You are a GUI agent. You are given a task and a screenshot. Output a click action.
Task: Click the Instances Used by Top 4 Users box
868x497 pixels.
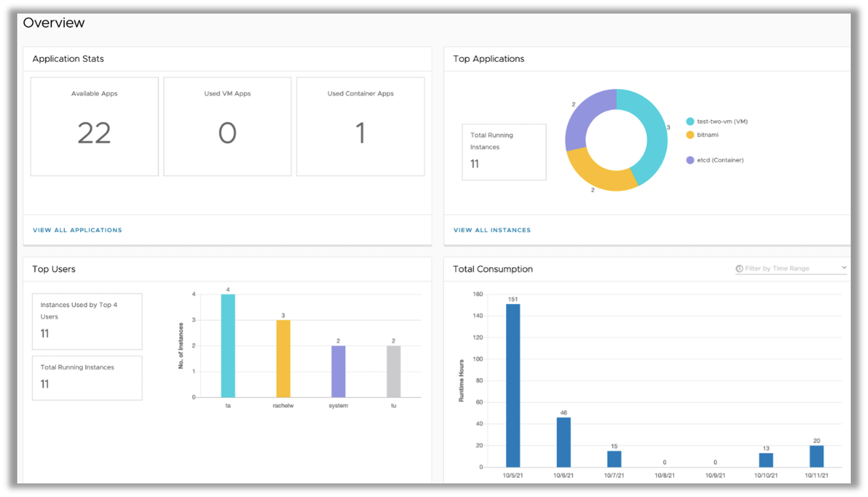point(87,322)
